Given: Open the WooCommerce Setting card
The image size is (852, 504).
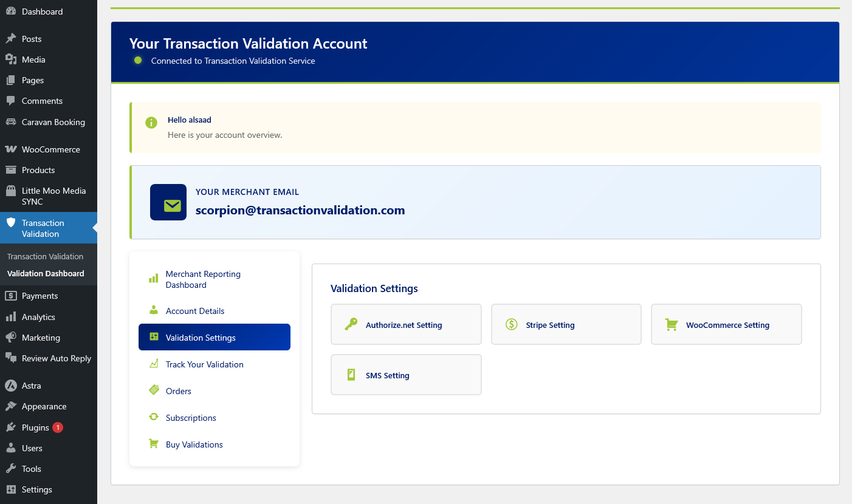Looking at the screenshot, I should (726, 324).
